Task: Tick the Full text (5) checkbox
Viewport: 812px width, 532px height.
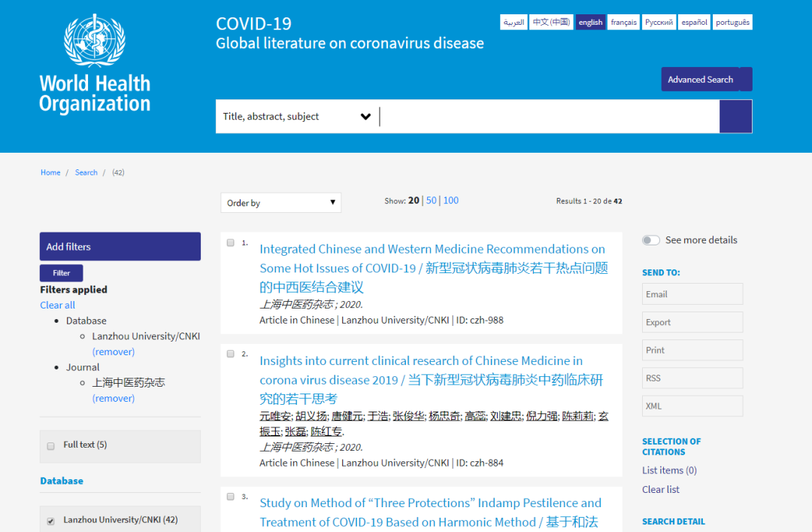Action: tap(51, 445)
